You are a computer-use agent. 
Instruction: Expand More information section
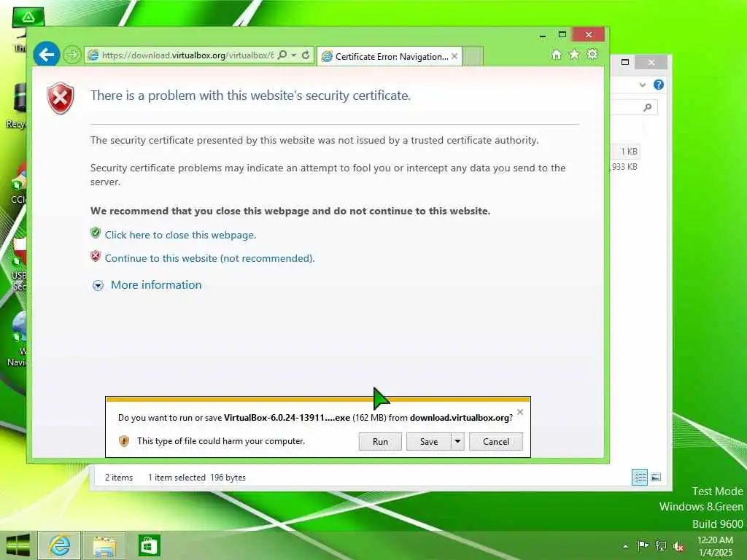click(x=156, y=285)
